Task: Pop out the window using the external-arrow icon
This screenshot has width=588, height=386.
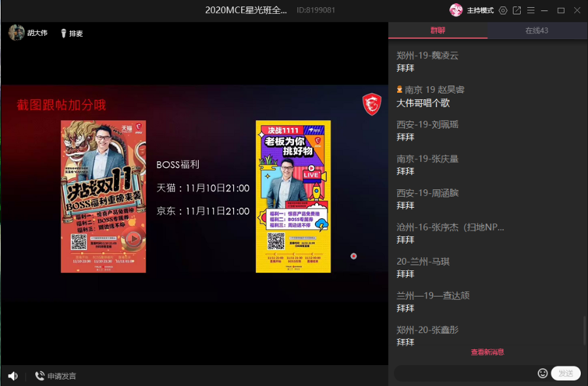Action: click(x=517, y=10)
